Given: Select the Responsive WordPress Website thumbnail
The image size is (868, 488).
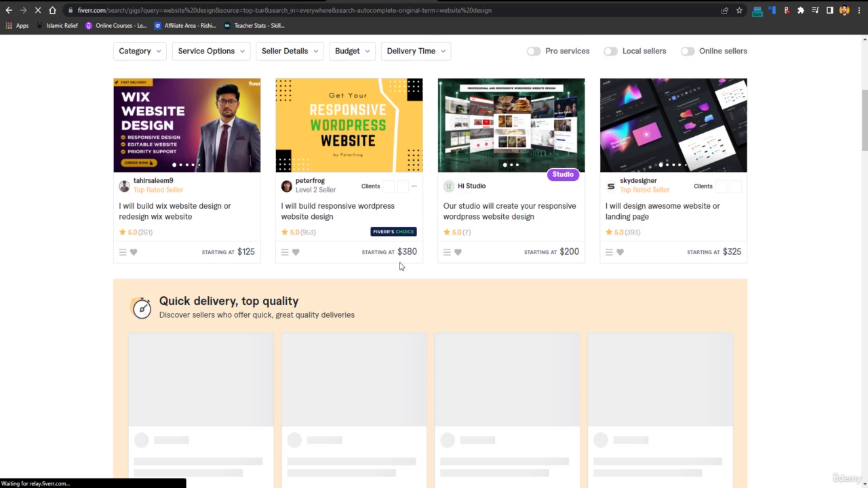Looking at the screenshot, I should (349, 125).
